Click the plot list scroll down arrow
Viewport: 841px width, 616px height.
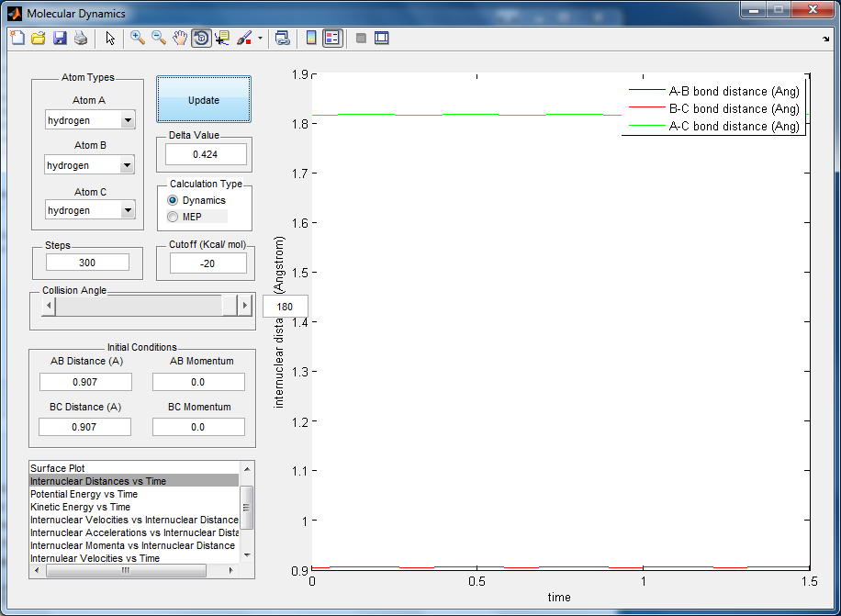pyautogui.click(x=247, y=555)
